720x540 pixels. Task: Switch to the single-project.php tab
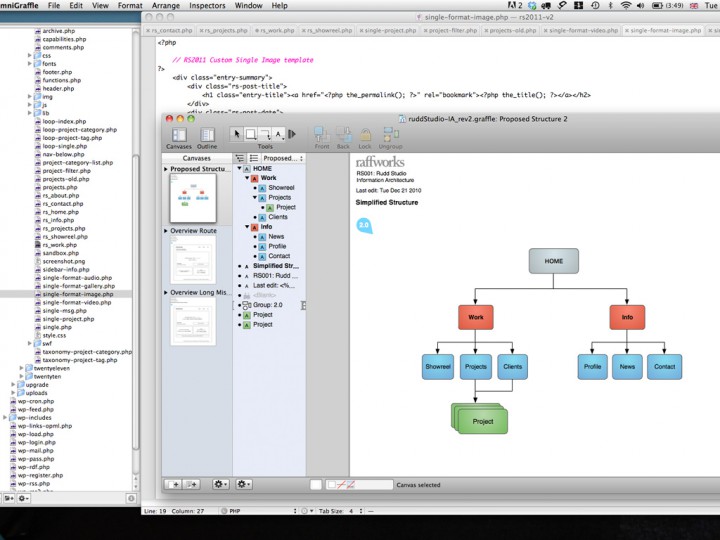(x=388, y=30)
